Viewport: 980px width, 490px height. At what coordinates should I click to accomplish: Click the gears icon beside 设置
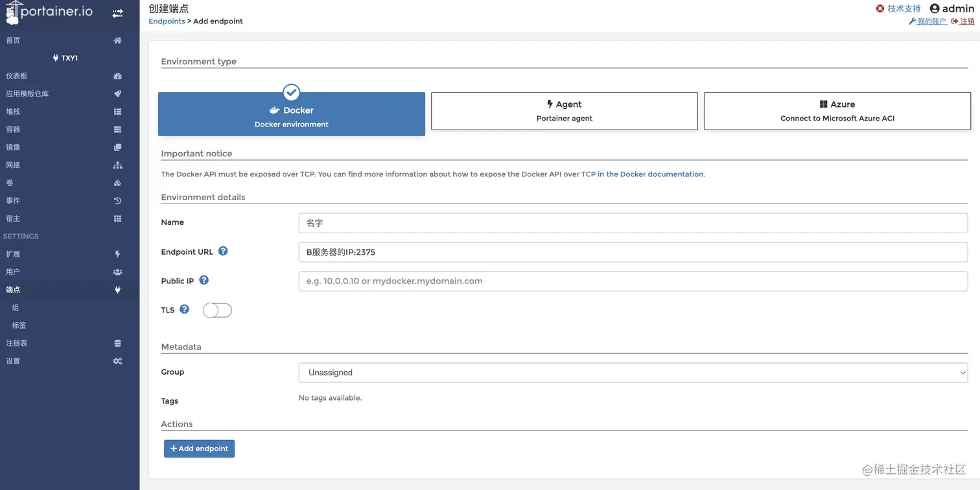tap(117, 361)
